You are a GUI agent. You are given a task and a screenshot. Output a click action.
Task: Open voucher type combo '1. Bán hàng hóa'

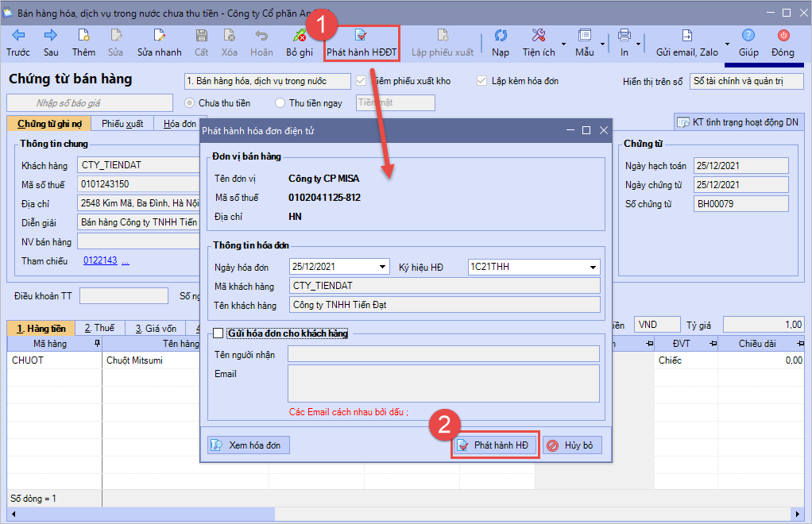pyautogui.click(x=267, y=81)
